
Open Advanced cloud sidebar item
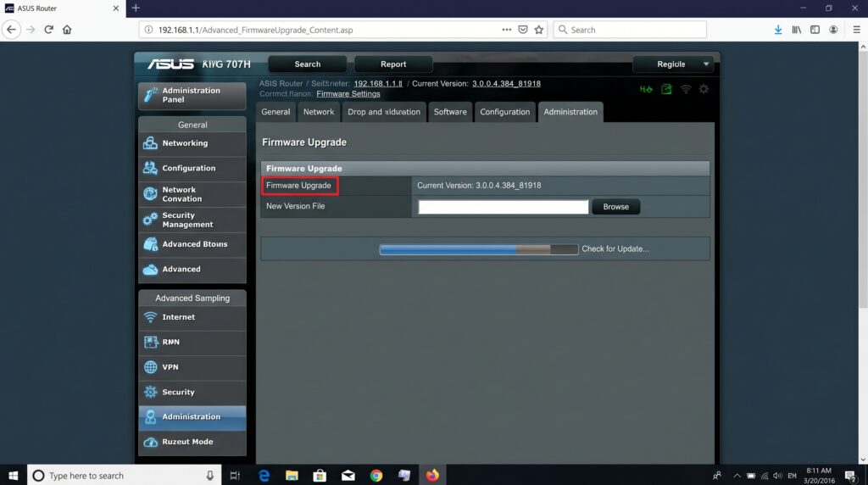[192, 269]
